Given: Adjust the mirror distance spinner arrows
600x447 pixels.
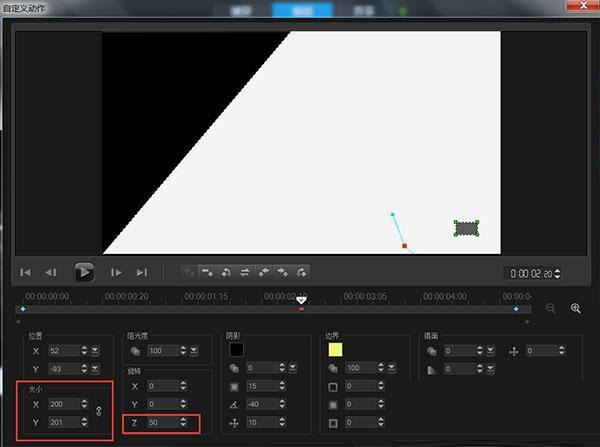Looking at the screenshot, I should [562, 351].
